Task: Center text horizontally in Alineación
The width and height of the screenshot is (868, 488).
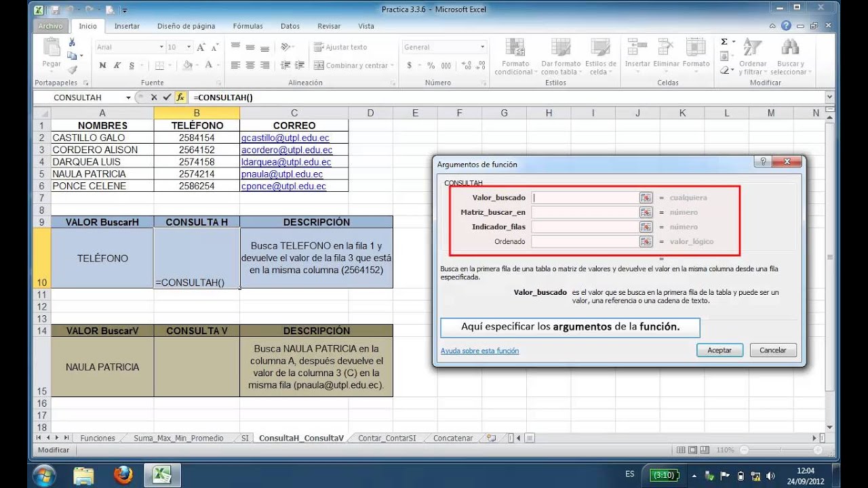Action: pyautogui.click(x=250, y=66)
